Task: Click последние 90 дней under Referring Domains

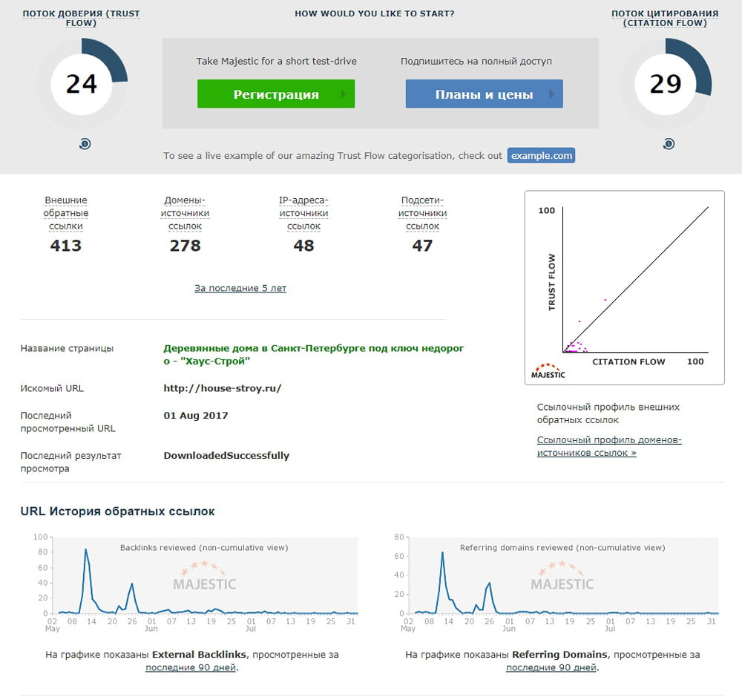Action: click(551, 667)
